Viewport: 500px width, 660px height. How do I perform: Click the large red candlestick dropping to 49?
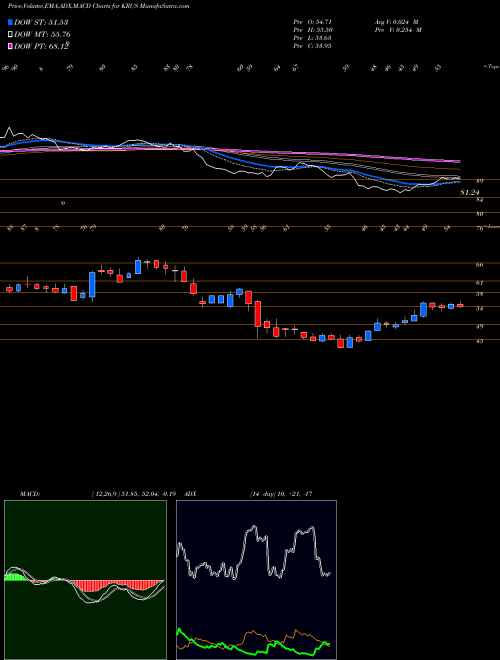(x=258, y=314)
